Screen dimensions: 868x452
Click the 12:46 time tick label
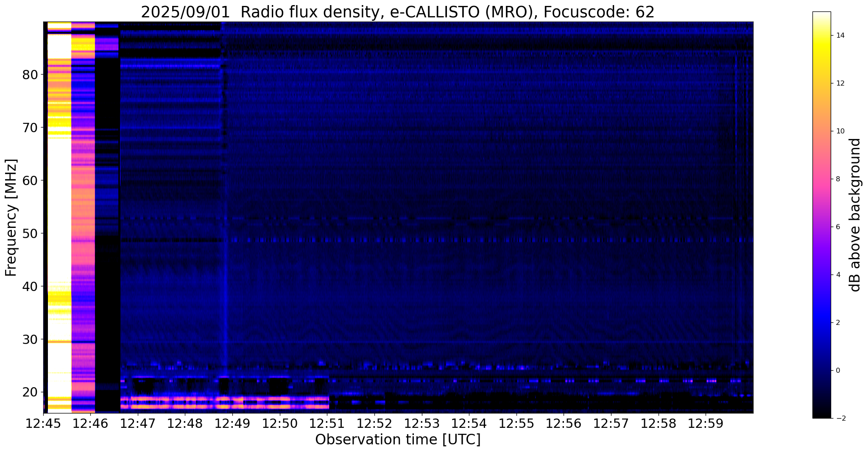(x=91, y=424)
